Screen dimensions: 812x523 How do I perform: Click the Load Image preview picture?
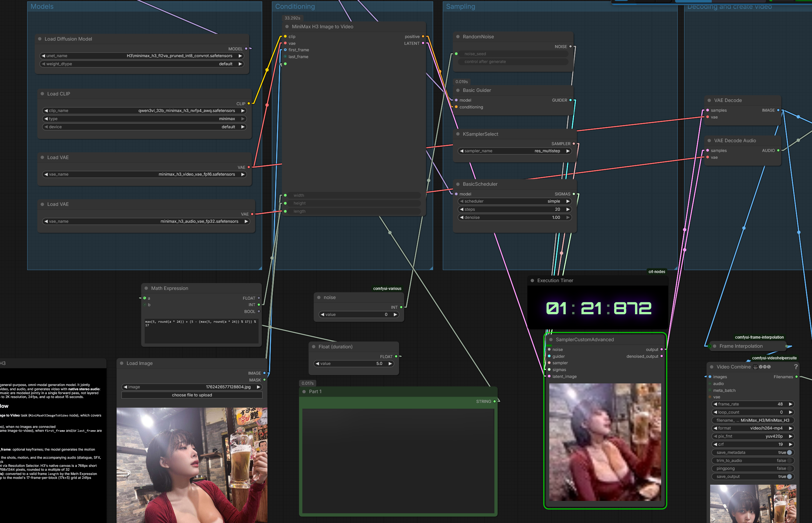(x=192, y=465)
